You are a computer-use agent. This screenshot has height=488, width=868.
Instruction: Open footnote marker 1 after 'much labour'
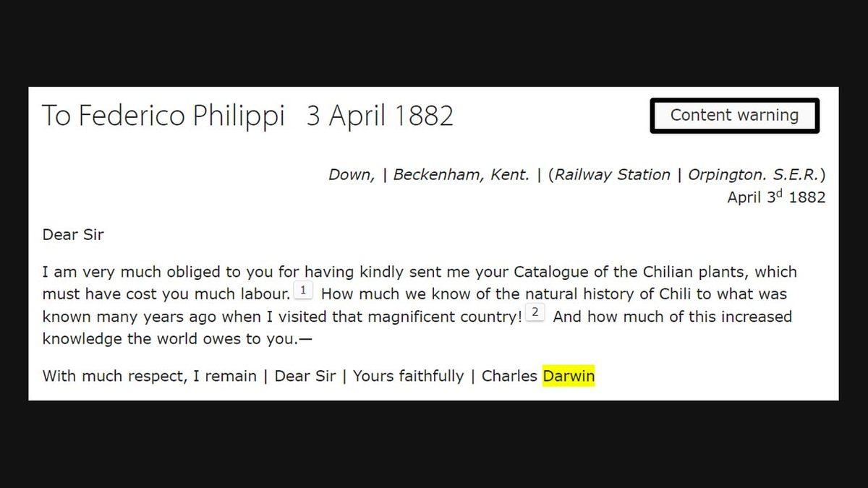click(302, 291)
